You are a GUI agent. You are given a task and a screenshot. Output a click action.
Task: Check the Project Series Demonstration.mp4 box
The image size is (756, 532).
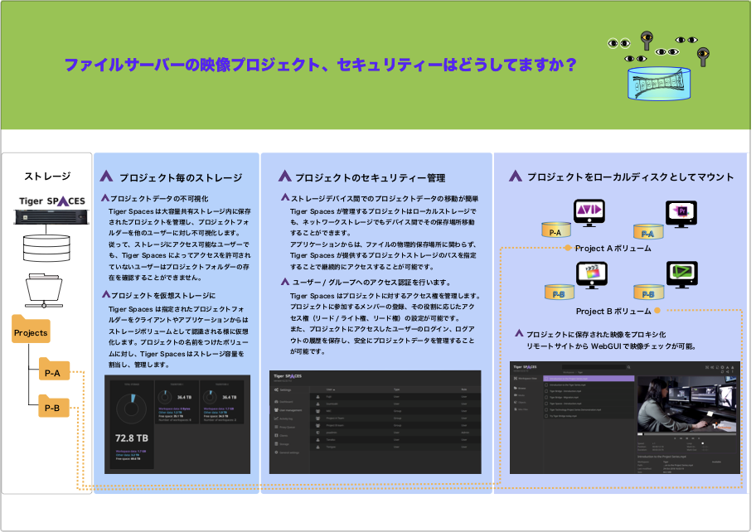click(546, 410)
